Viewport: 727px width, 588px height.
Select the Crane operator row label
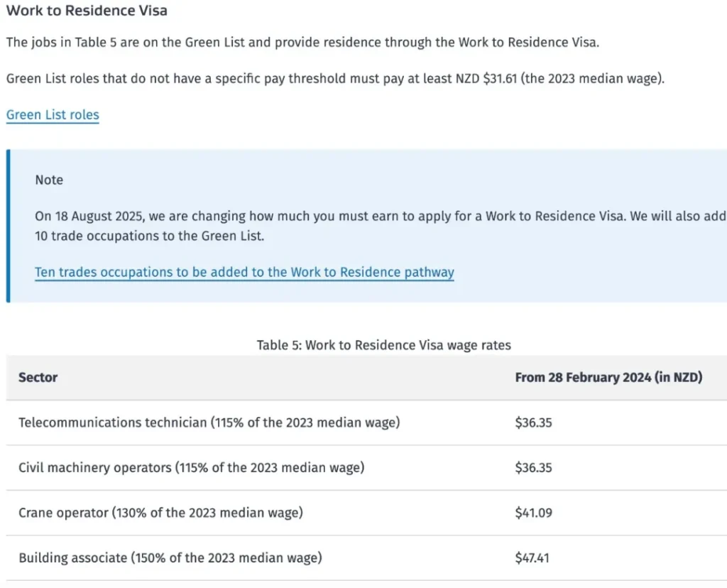point(160,513)
